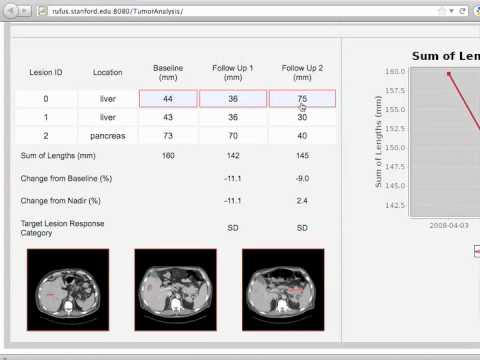Click pancreas Baseline value 73
Screen dimensions: 480x360
168,136
